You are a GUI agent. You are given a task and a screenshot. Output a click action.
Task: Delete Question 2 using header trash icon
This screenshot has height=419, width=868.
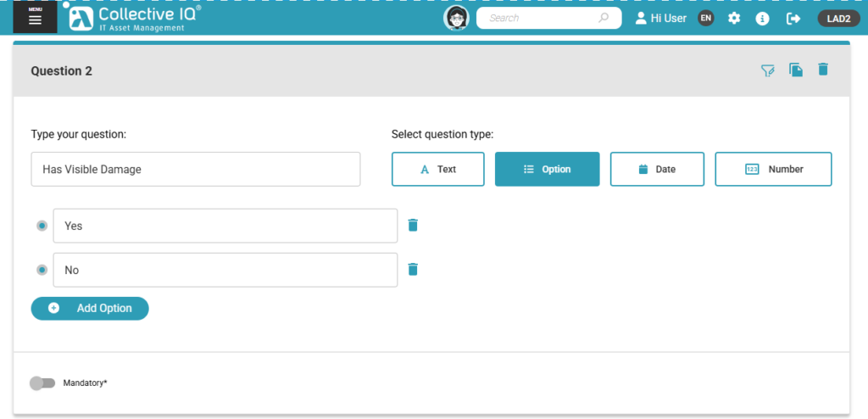pos(823,70)
